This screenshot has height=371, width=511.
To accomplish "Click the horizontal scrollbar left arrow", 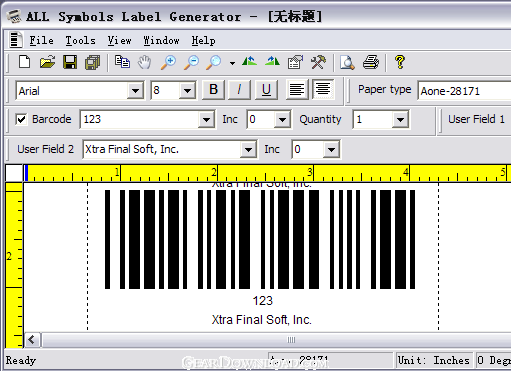I will coord(32,340).
